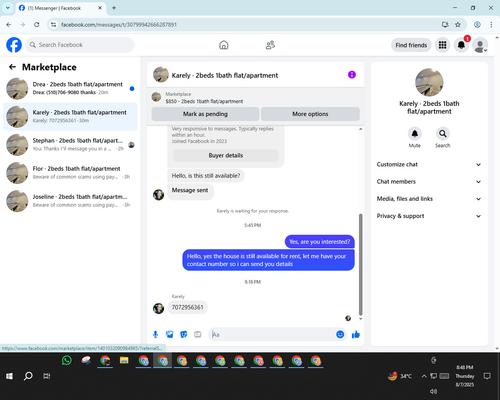The width and height of the screenshot is (500, 400).
Task: Choose a GIF icon in composer
Action: (x=198, y=334)
